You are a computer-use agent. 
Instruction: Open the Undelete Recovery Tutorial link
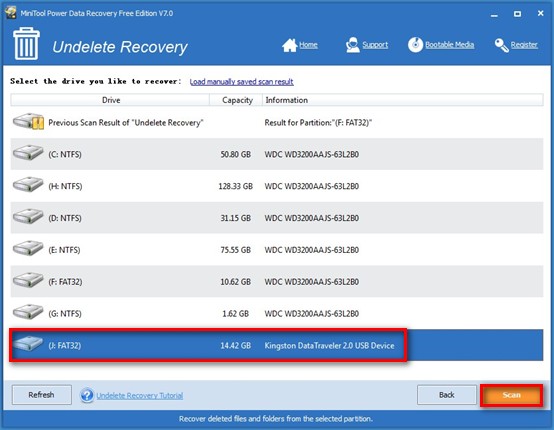[140, 395]
